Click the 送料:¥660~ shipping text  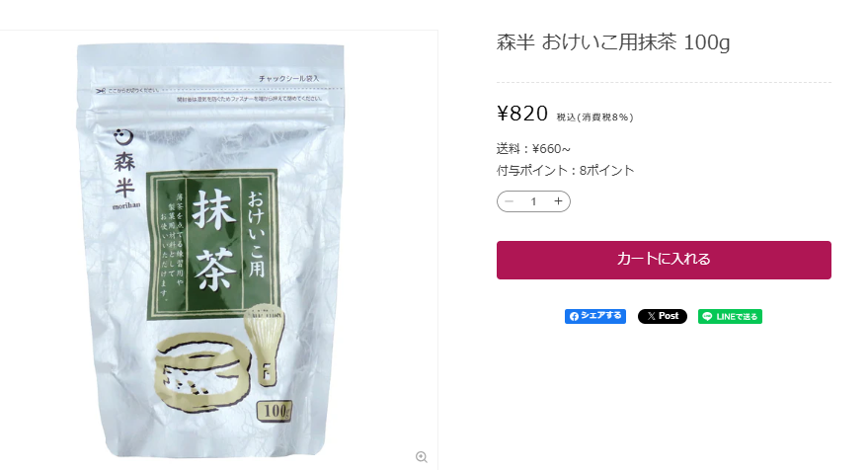pos(533,149)
